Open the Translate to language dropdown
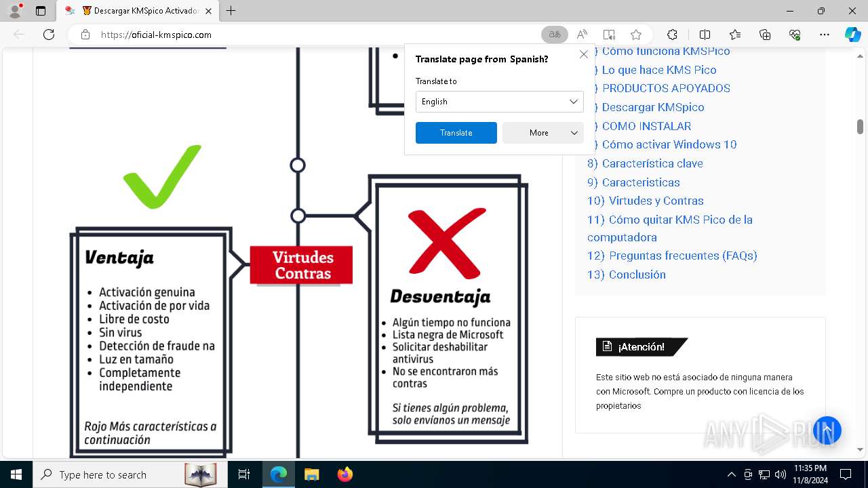 click(499, 102)
